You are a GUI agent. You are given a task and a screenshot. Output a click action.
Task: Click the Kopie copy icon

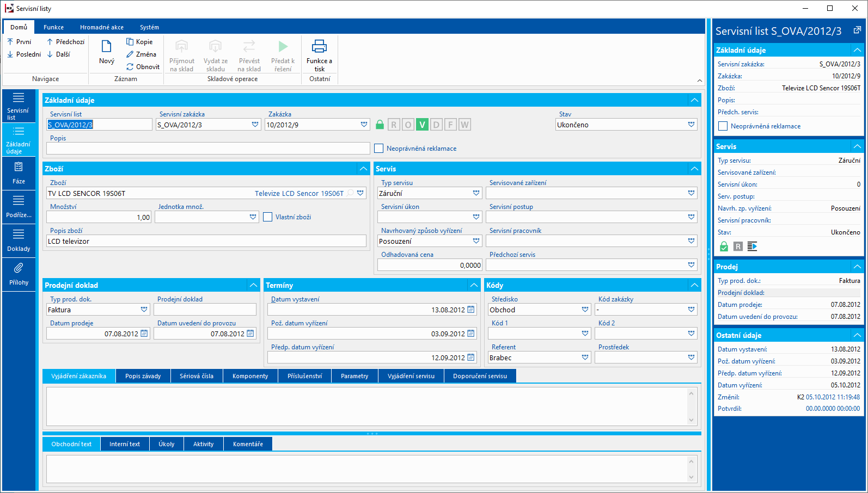coord(130,42)
